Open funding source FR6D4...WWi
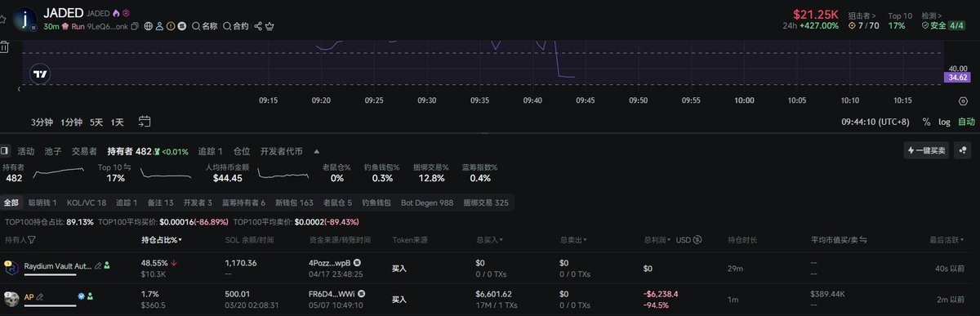The width and height of the screenshot is (980, 316). click(x=331, y=293)
